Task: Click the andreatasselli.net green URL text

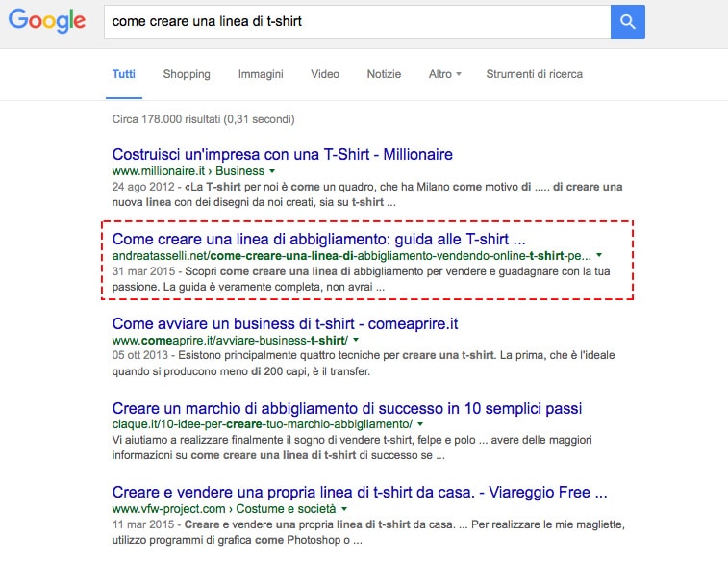Action: coord(351,255)
